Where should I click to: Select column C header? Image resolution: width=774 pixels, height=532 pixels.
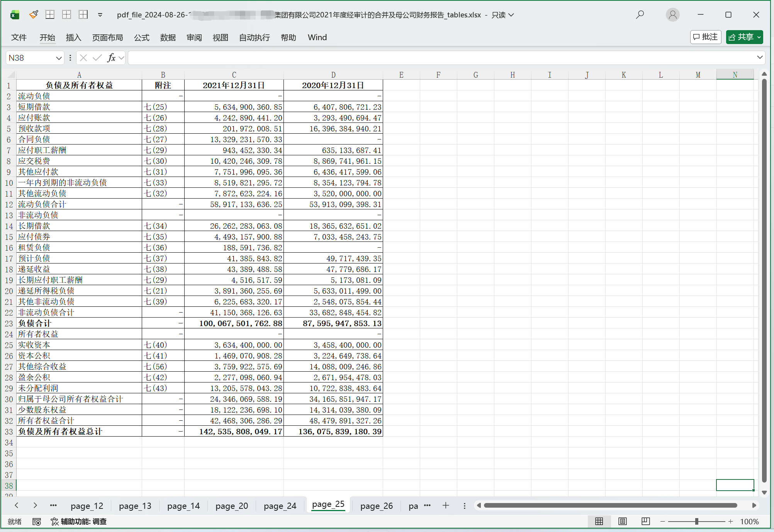pos(234,75)
